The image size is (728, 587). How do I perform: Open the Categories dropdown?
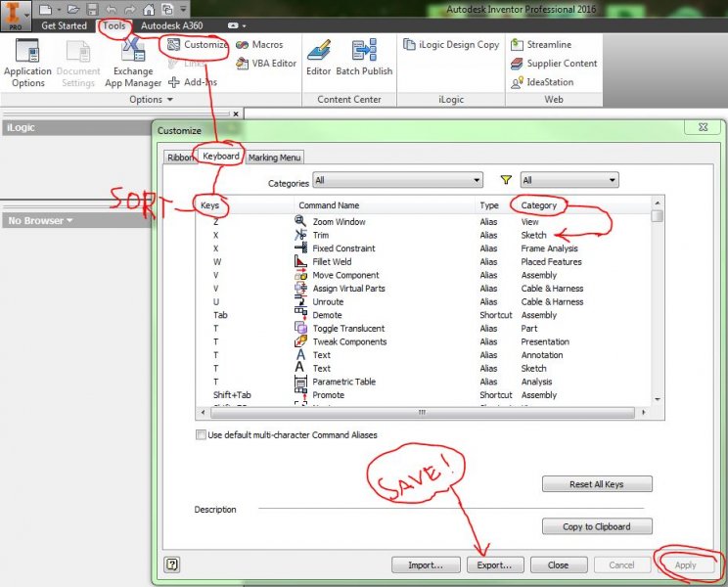398,180
